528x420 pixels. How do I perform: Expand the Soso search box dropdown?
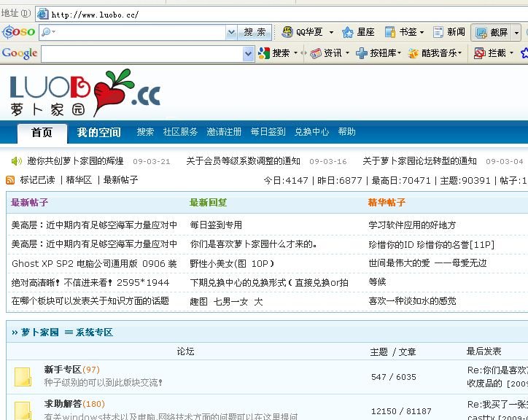click(x=231, y=32)
